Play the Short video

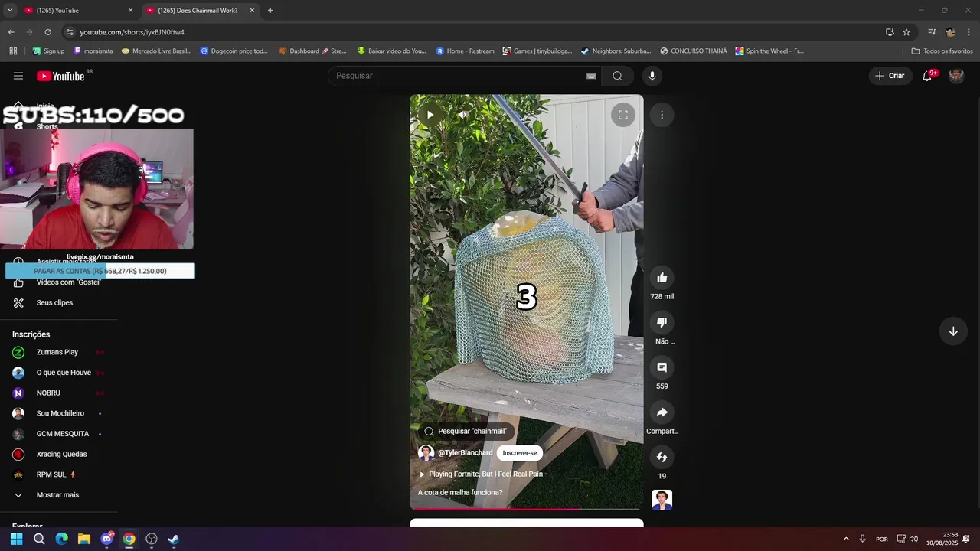[x=430, y=115]
